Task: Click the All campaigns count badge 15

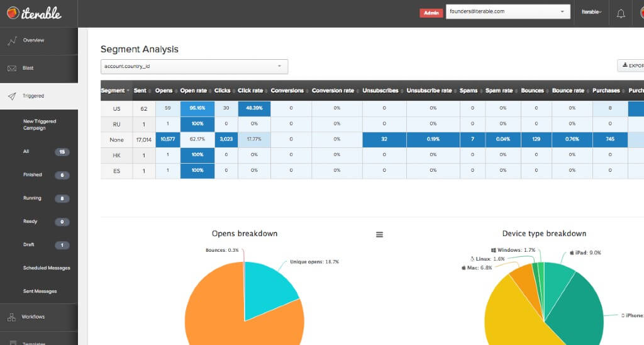Action: (x=62, y=152)
